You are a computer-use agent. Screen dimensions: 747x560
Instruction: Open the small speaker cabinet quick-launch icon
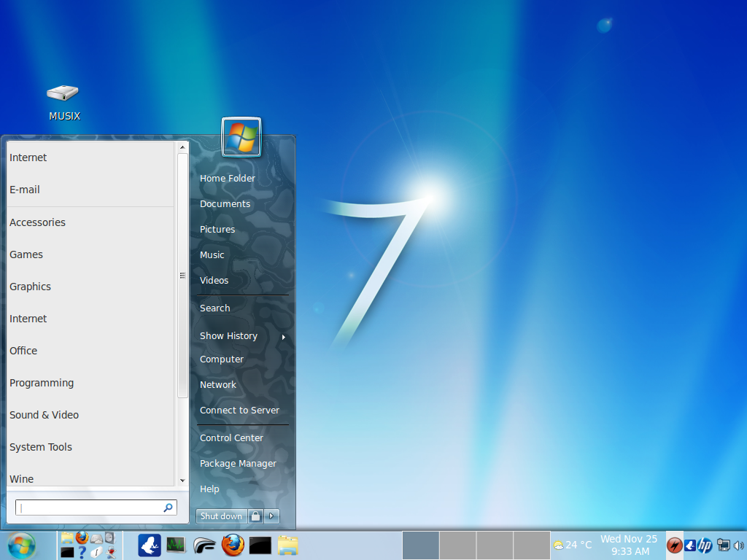coord(110,538)
